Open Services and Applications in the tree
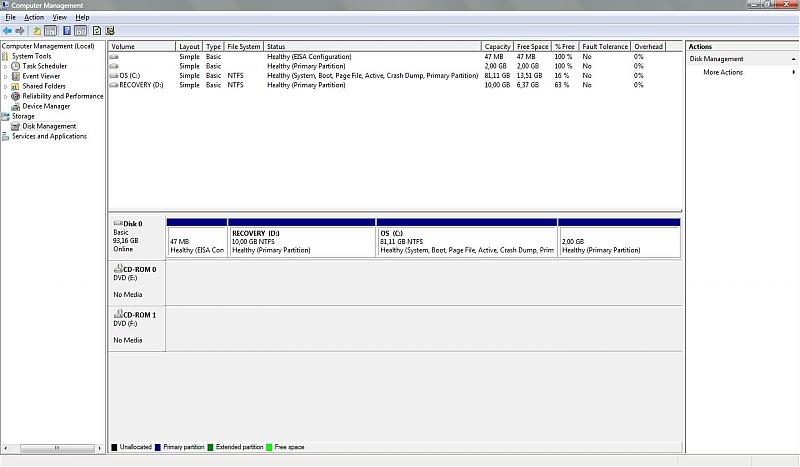Image resolution: width=800 pixels, height=467 pixels. point(49,136)
